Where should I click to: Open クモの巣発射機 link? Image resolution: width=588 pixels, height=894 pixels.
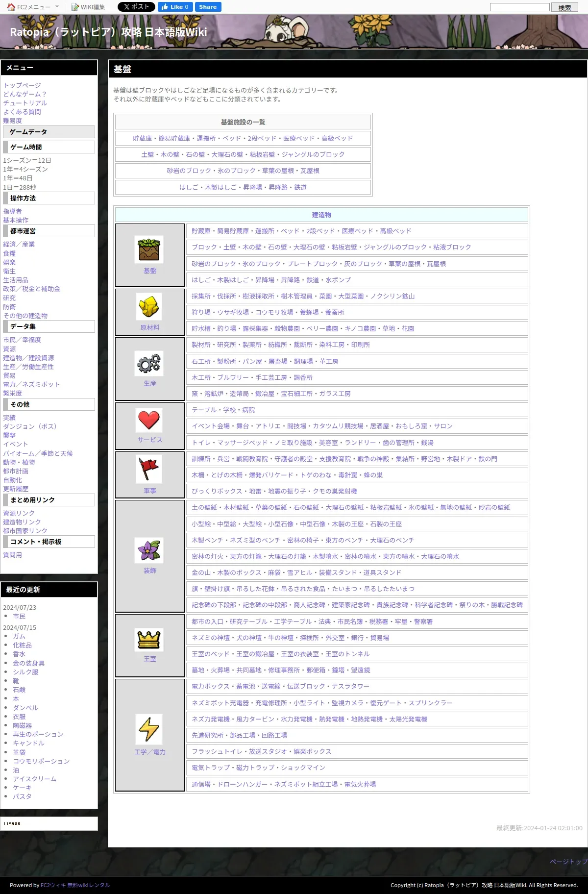pyautogui.click(x=335, y=491)
